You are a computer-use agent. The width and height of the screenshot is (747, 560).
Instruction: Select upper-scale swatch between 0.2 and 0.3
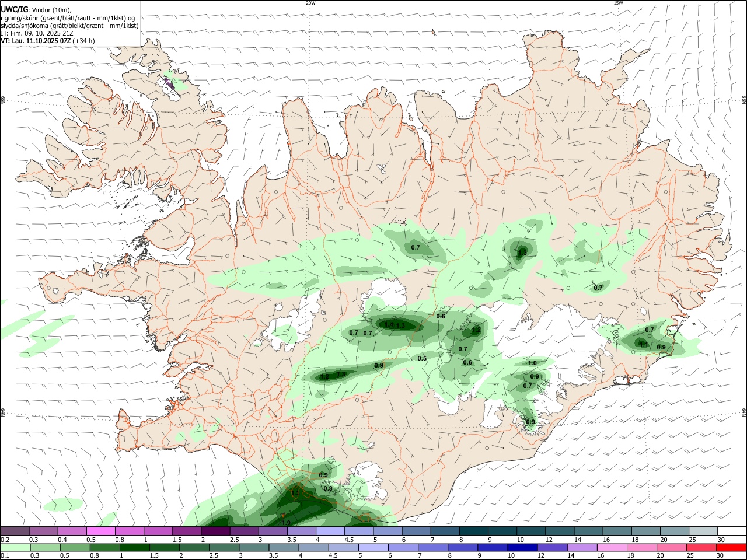point(15,531)
